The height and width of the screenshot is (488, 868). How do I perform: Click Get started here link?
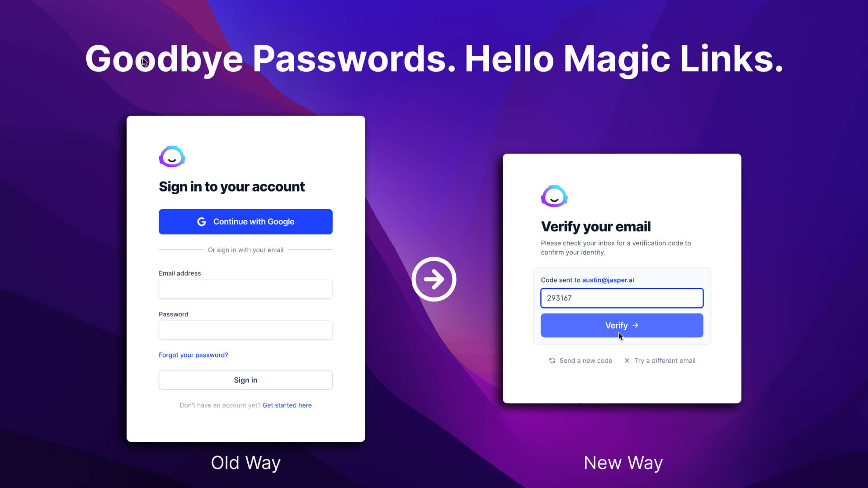(287, 404)
